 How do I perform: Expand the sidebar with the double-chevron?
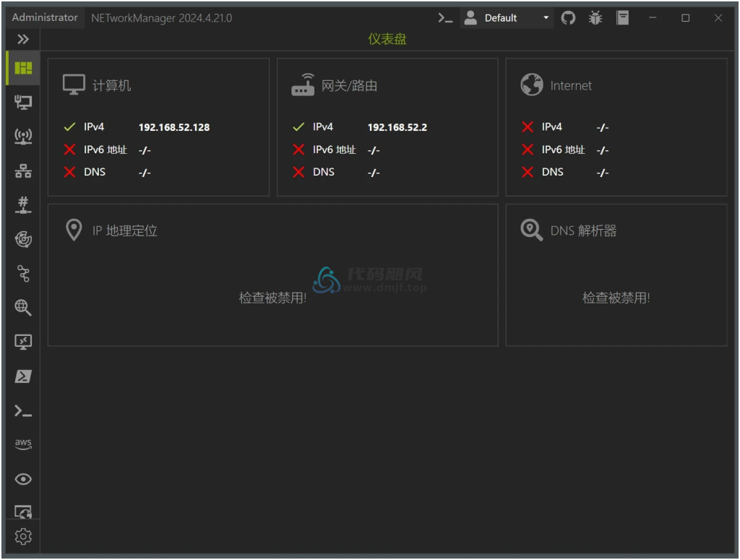coord(22,39)
